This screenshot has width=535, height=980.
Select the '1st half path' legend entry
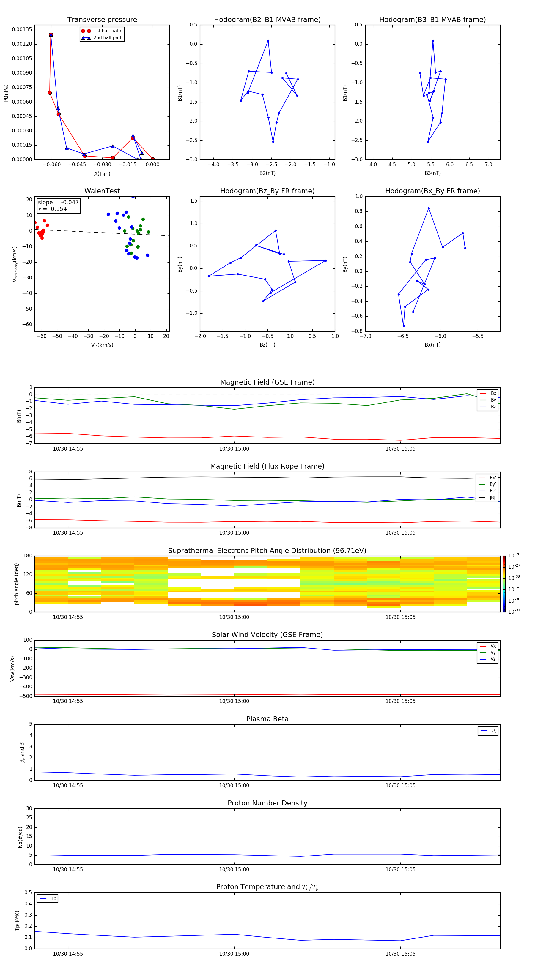point(102,31)
